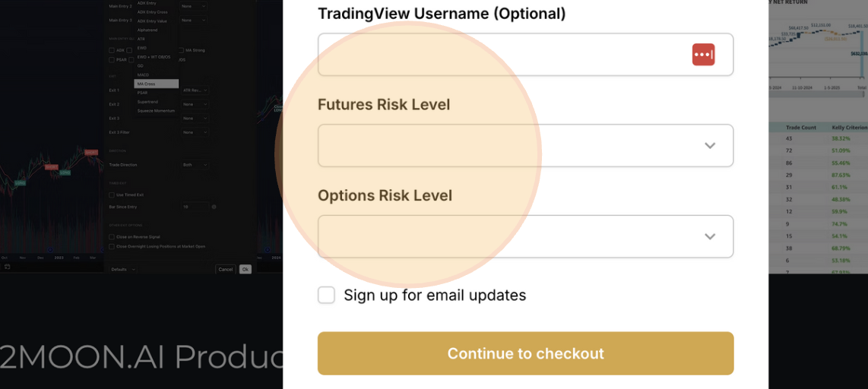Expand the Trade Direction dropdown set to Both

195,165
